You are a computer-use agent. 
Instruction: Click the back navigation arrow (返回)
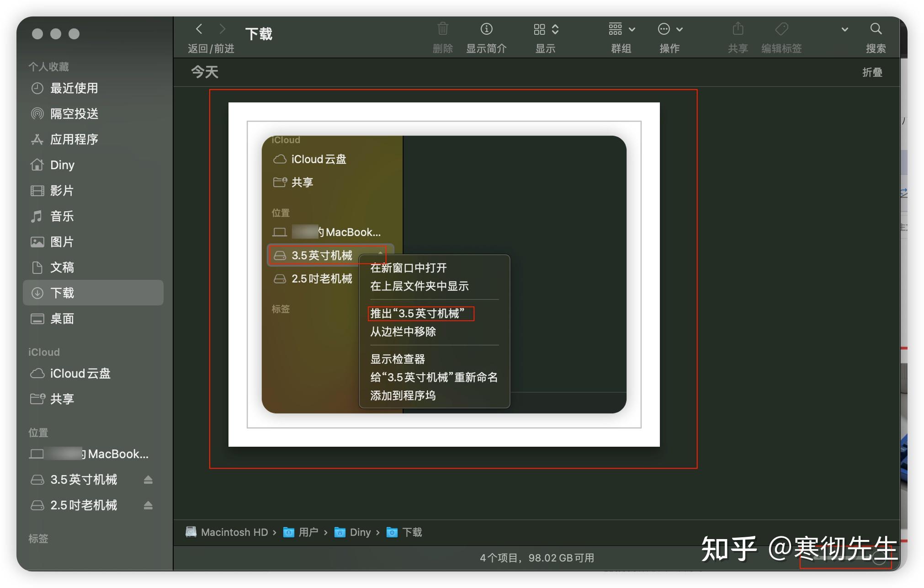coord(199,28)
